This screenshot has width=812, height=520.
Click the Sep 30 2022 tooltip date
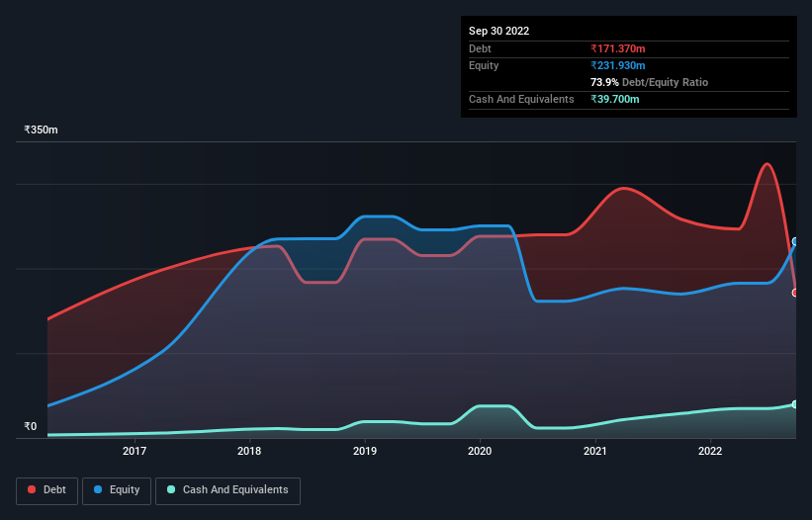click(498, 31)
